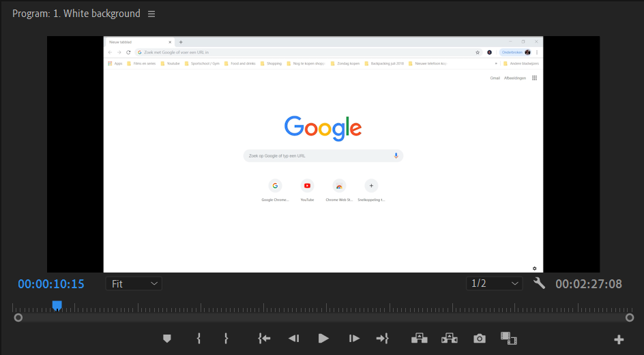This screenshot has height=355, width=644.
Task: Open the Sportschool / Gym bookmark folder
Action: click(202, 63)
